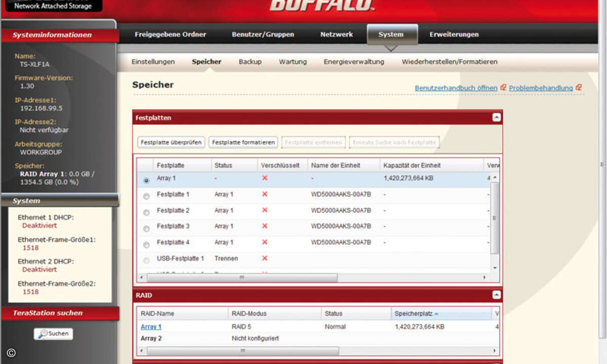Click the Festplatten horizontal scrollbar right arrow
This screenshot has width=607, height=364.
[x=485, y=278]
